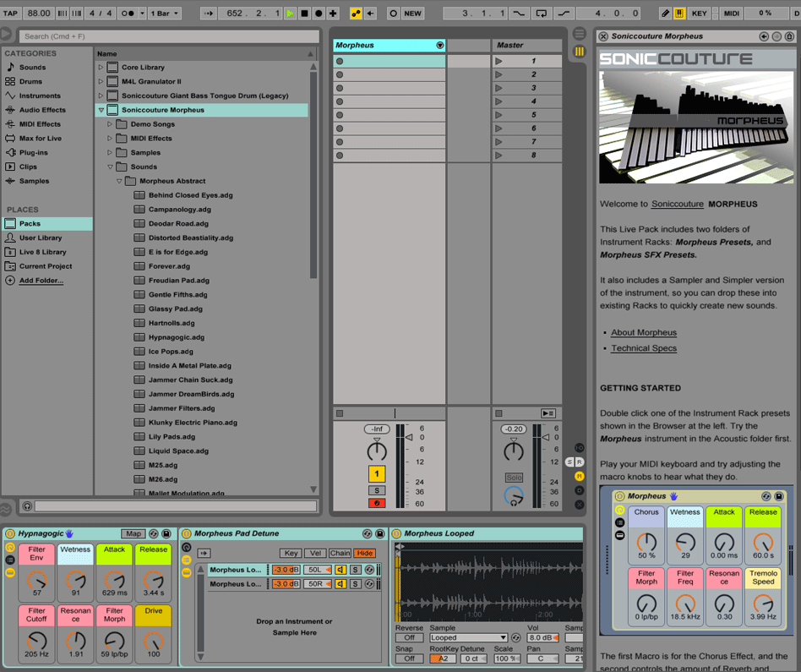Collapse the Morpheus Abstract folder
Image resolution: width=801 pixels, height=672 pixels.
(x=119, y=181)
